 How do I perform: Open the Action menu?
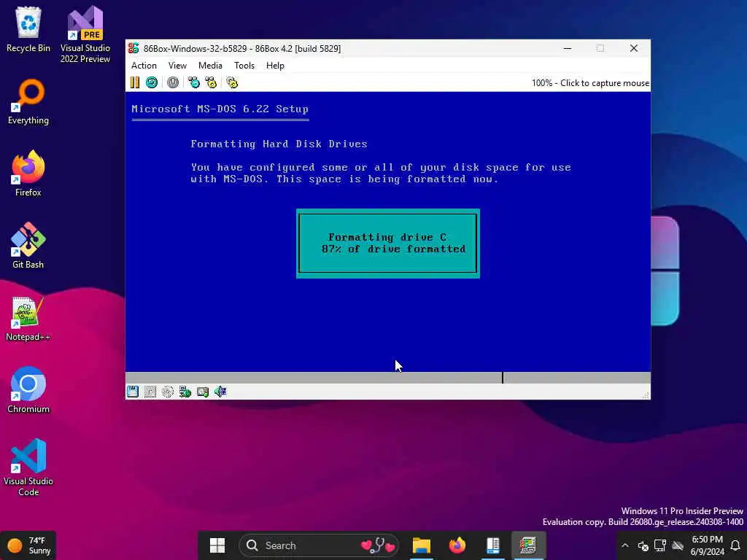click(144, 66)
